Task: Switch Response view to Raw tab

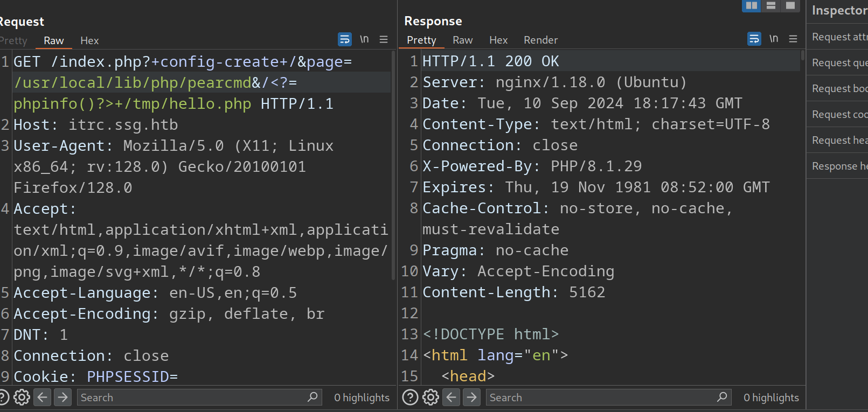Action: pyautogui.click(x=463, y=40)
